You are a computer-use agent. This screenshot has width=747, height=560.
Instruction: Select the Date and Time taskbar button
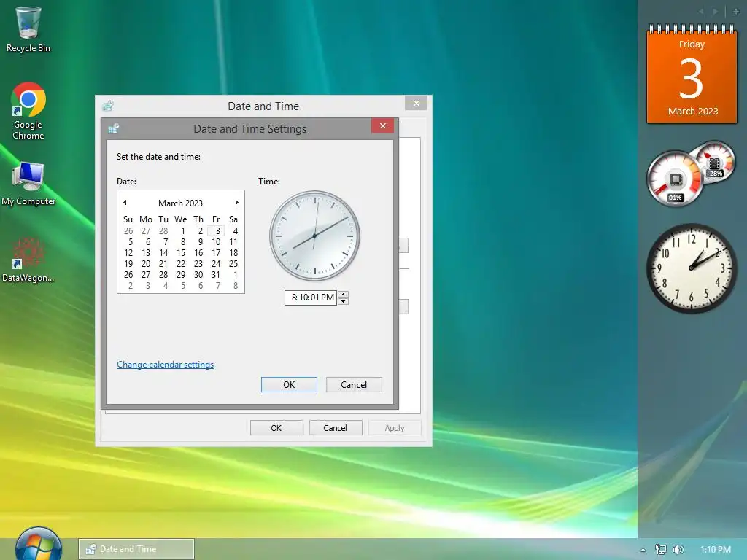tap(136, 549)
